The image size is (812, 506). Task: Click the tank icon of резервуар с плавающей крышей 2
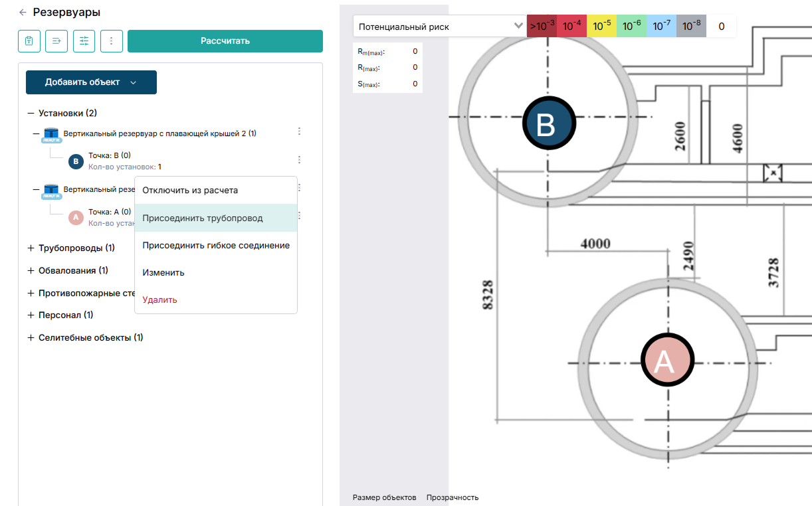pyautogui.click(x=51, y=134)
